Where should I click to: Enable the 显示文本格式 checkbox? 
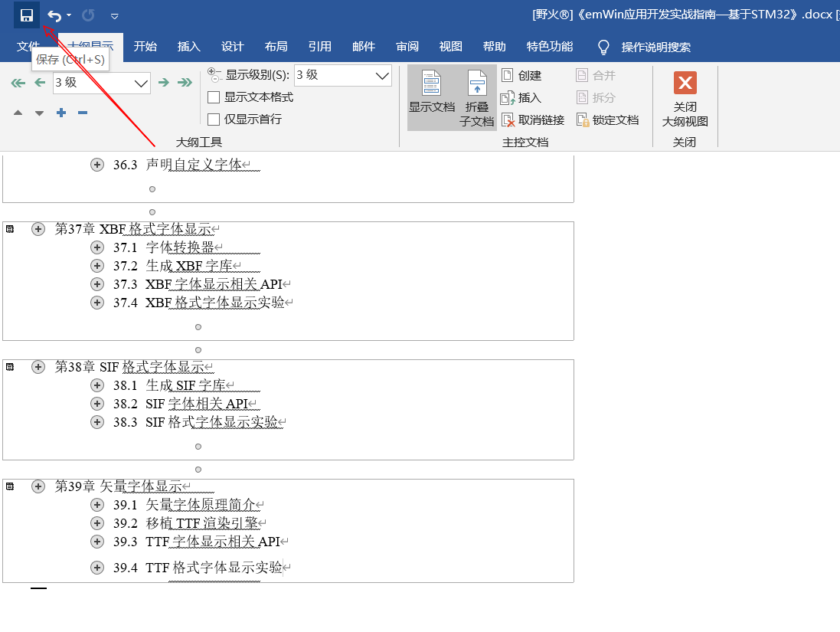(x=214, y=97)
